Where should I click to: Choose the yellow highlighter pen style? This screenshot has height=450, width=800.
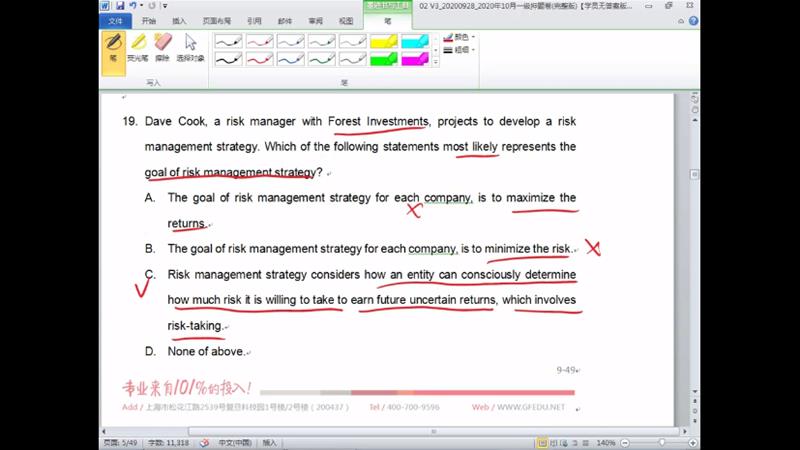384,42
